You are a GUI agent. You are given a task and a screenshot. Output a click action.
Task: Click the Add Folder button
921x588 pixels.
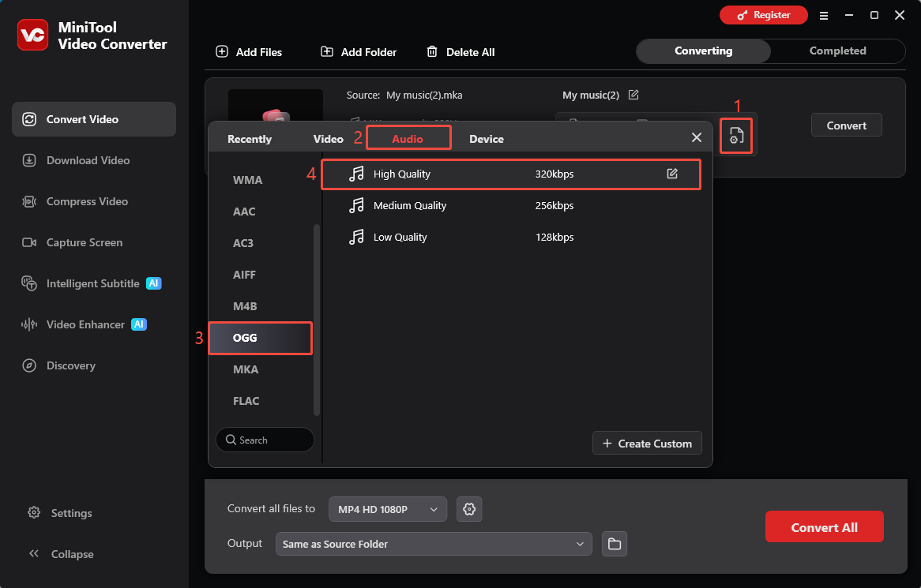[359, 52]
